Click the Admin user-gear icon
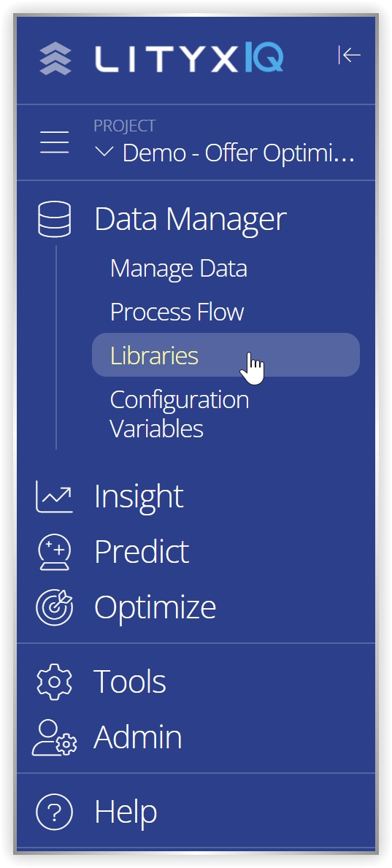Image resolution: width=392 pixels, height=868 pixels. pyautogui.click(x=54, y=737)
